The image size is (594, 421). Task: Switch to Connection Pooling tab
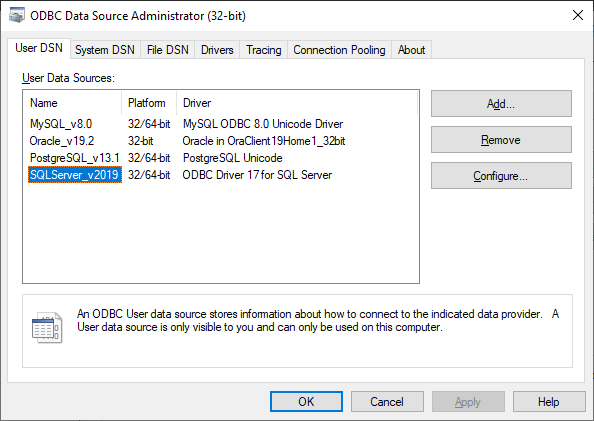339,50
